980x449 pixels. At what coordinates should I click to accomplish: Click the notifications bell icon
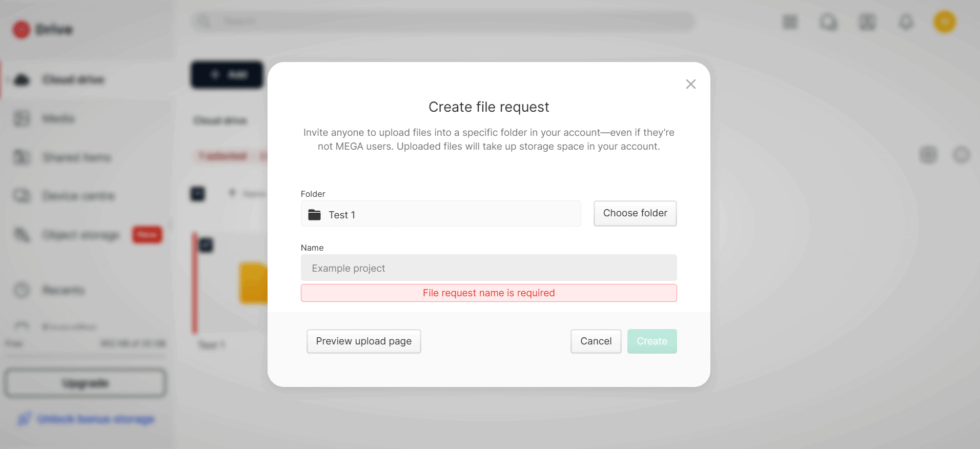coord(906,22)
